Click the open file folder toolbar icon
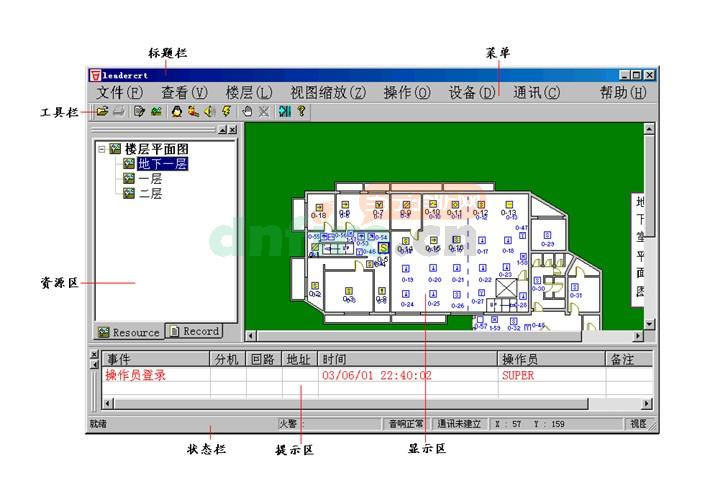 click(x=102, y=112)
